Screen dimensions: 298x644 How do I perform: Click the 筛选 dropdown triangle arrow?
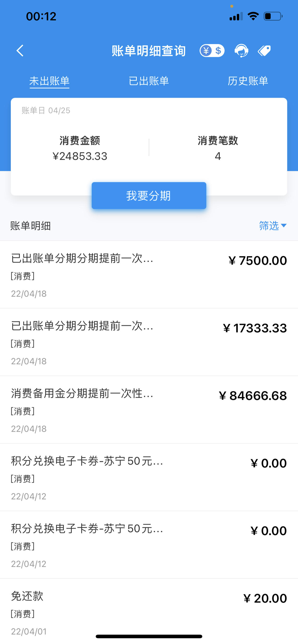tap(284, 225)
